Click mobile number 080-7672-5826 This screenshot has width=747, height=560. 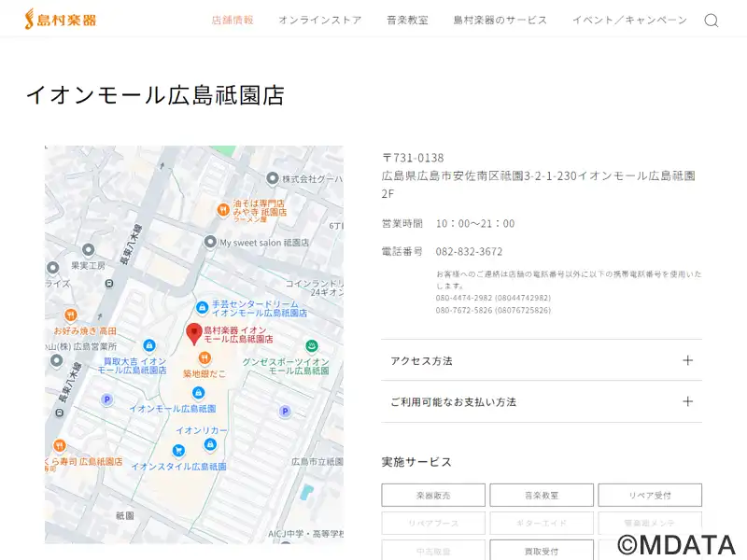pos(493,311)
